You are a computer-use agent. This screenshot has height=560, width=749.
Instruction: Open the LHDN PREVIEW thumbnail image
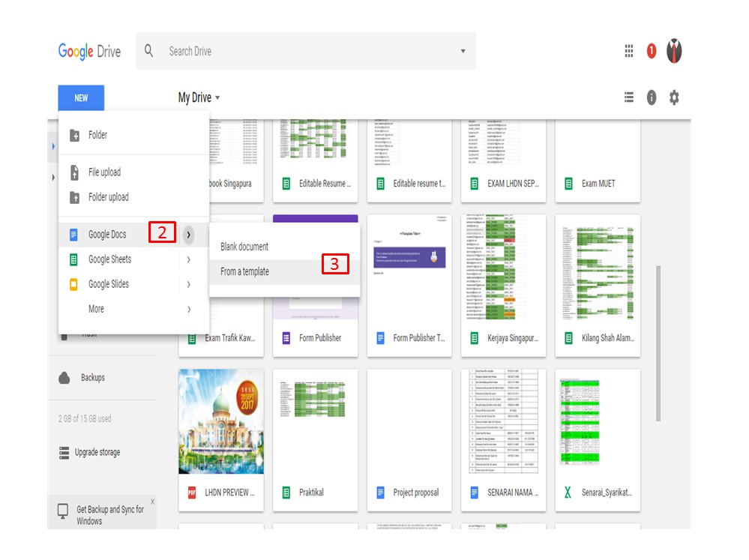pyautogui.click(x=221, y=421)
